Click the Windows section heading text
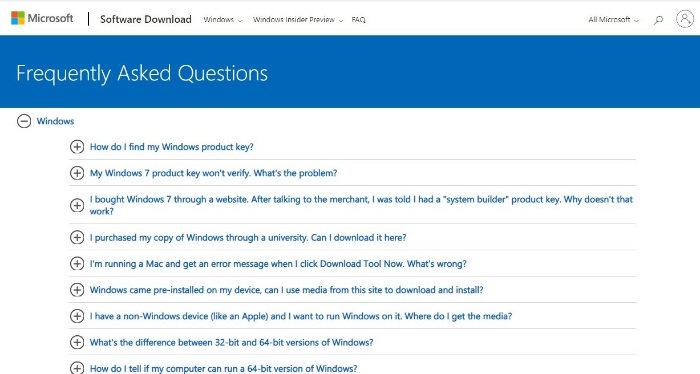The width and height of the screenshot is (700, 374). (55, 121)
